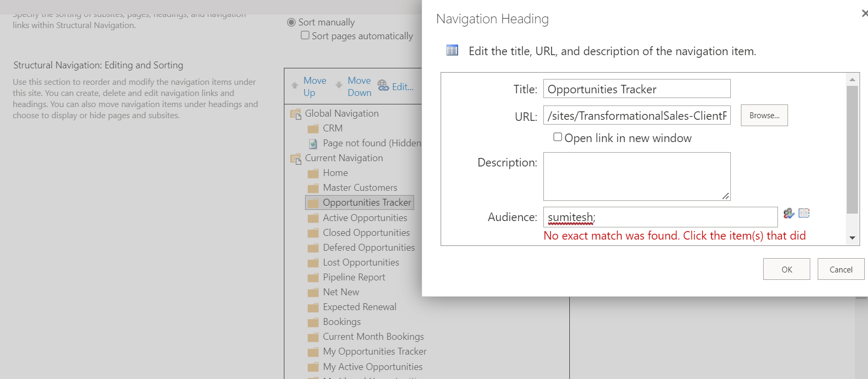Select My Active Opportunities tree item
The width and height of the screenshot is (868, 379).
[373, 367]
